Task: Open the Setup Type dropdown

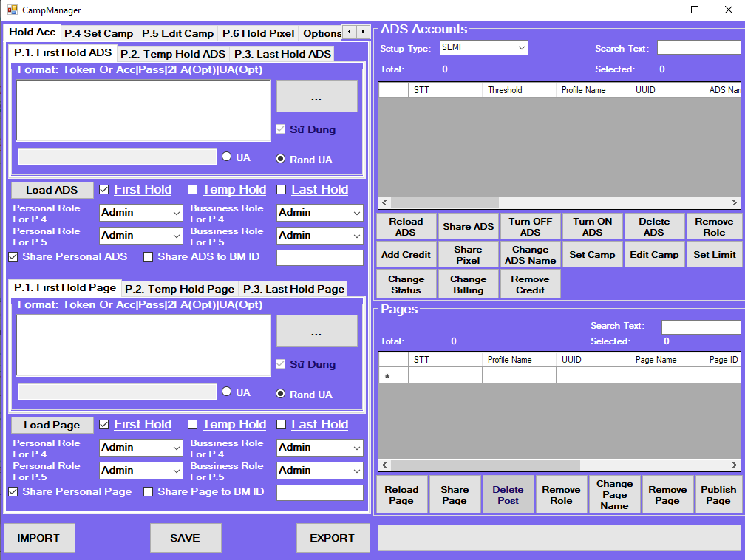Action: 483,48
